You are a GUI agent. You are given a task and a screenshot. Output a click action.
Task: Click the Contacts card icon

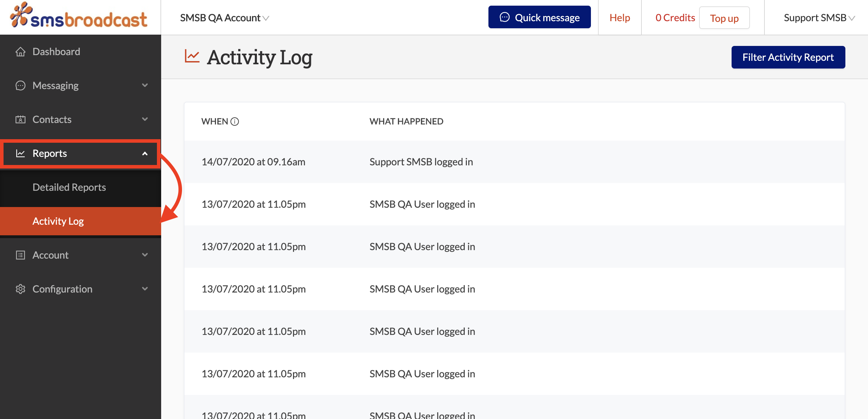point(20,119)
